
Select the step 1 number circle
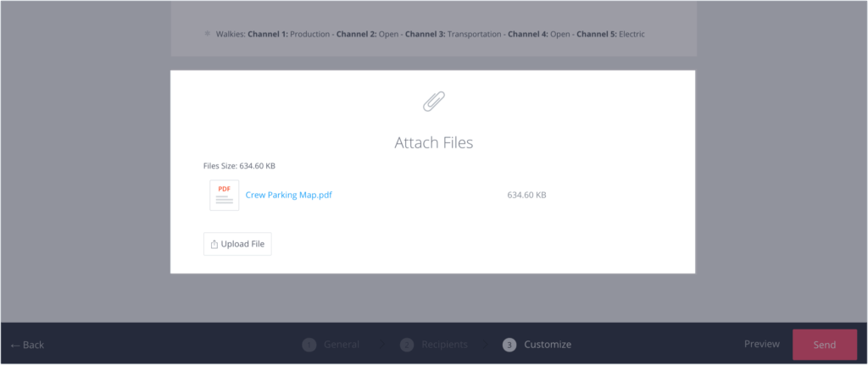309,345
